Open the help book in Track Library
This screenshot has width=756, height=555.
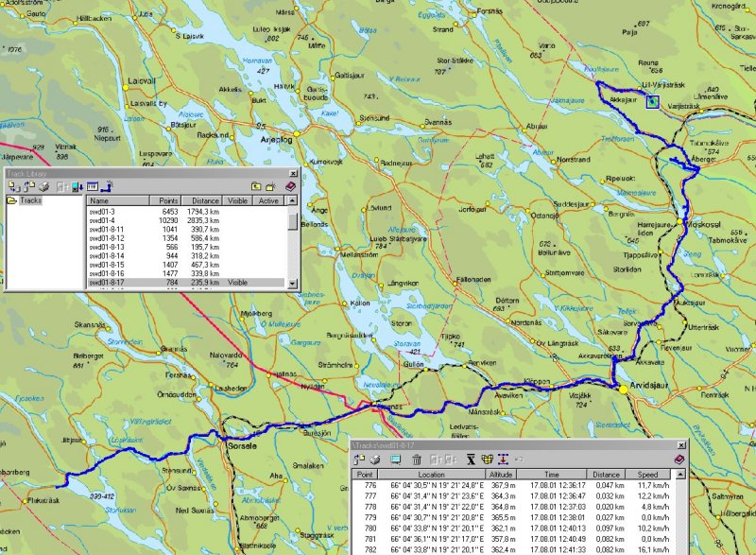[x=290, y=186]
